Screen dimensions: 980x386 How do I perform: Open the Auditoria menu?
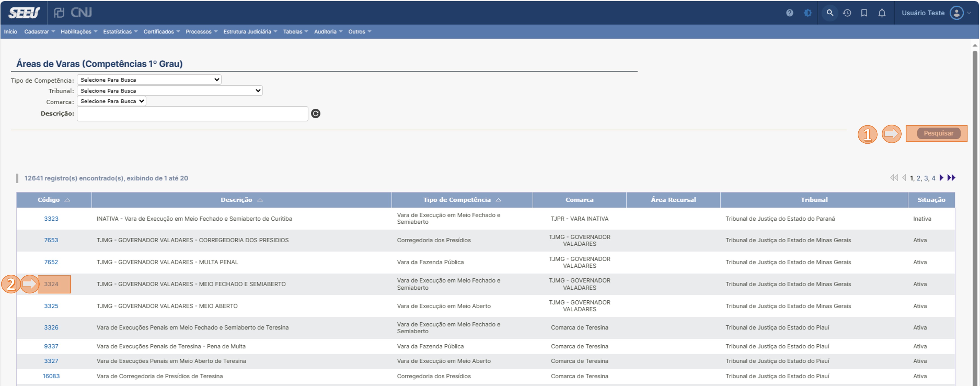coord(328,32)
